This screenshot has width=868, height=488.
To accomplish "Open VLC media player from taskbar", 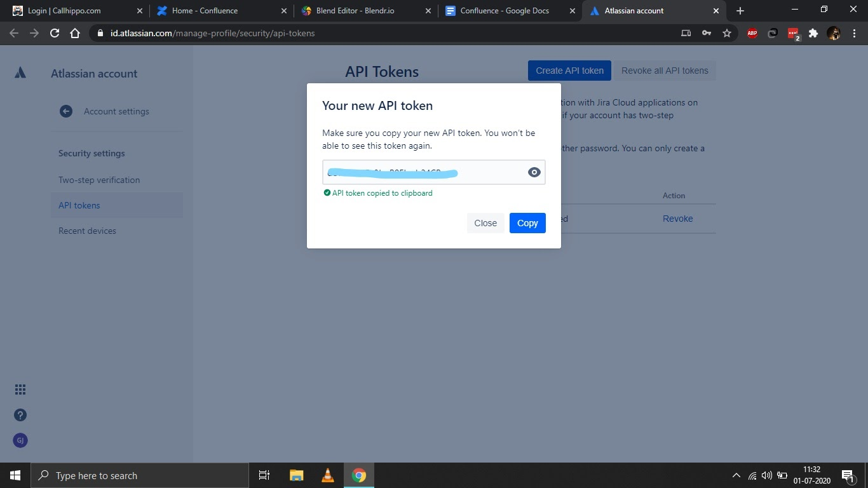I will pyautogui.click(x=328, y=475).
